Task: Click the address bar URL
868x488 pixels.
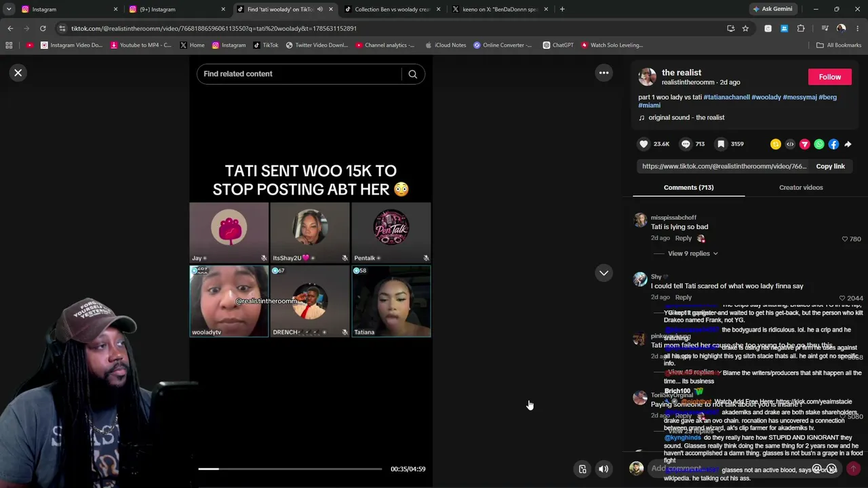Action: click(214, 28)
